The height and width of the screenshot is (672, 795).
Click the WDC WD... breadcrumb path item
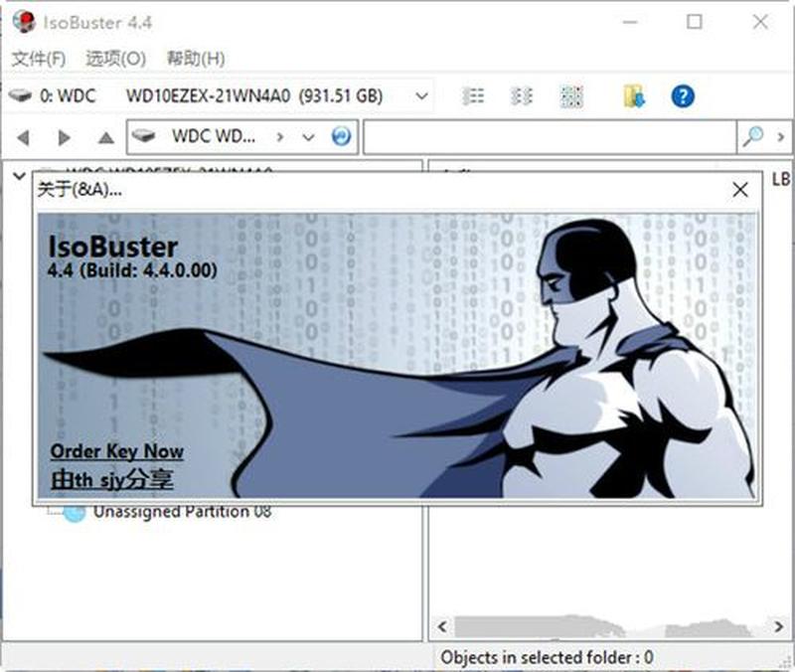(x=214, y=136)
